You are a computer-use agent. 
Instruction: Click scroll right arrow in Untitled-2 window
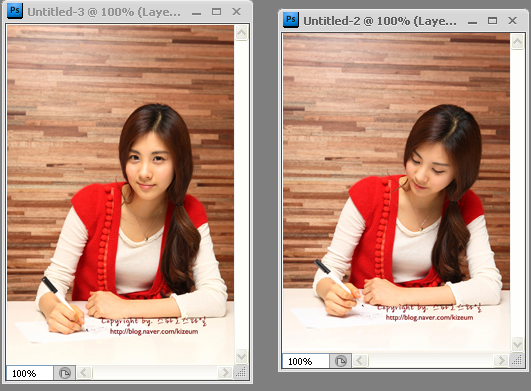pos(501,361)
